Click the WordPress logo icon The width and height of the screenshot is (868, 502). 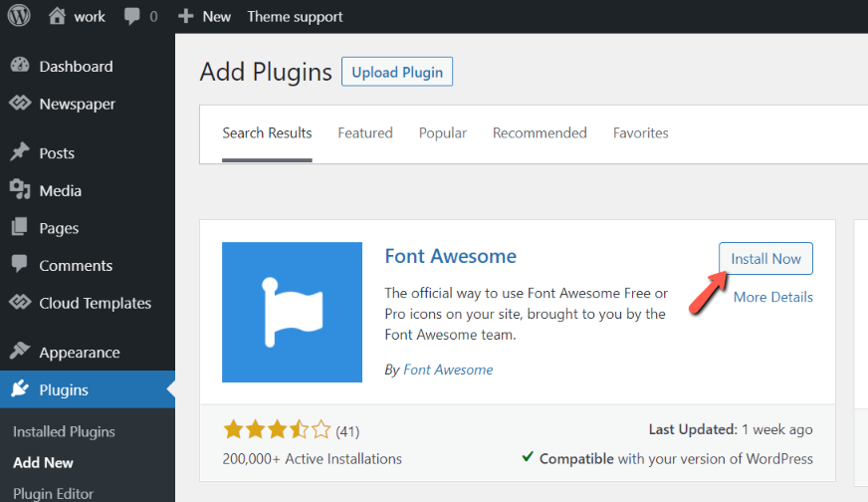click(x=19, y=16)
